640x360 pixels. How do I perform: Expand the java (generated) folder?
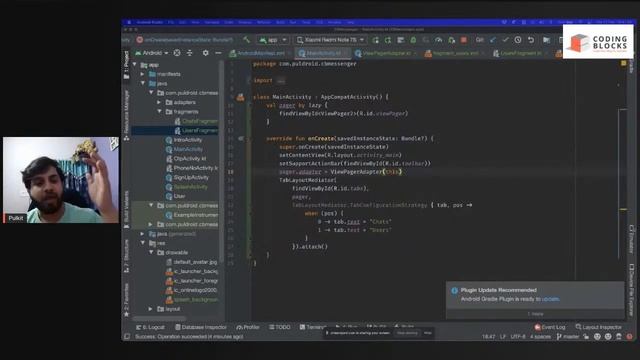[x=142, y=234]
